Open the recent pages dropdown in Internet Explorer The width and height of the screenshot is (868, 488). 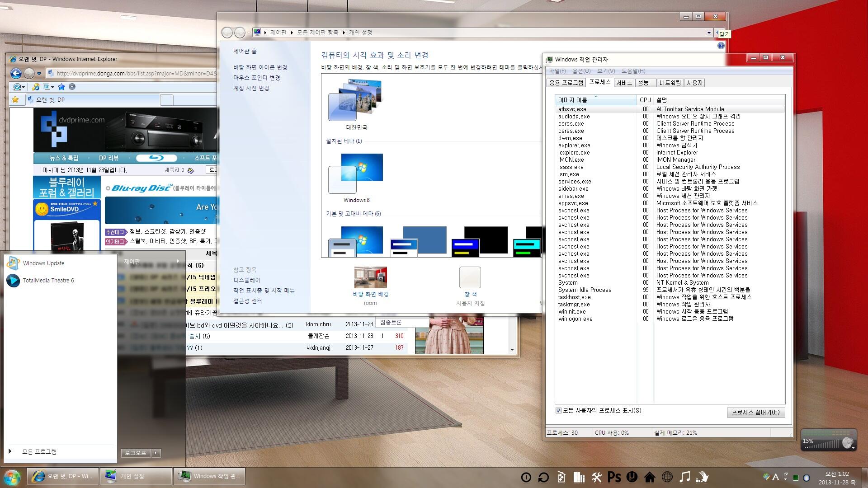coord(39,74)
